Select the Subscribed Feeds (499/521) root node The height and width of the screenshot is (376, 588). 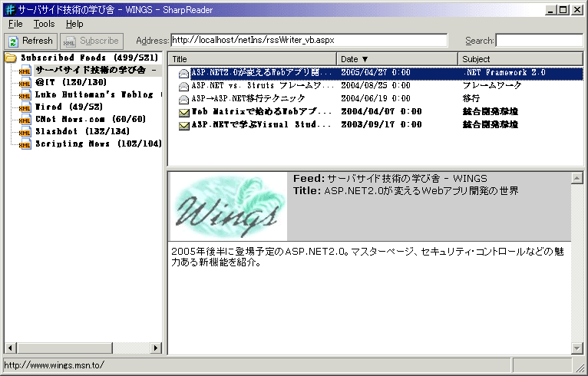[90, 58]
